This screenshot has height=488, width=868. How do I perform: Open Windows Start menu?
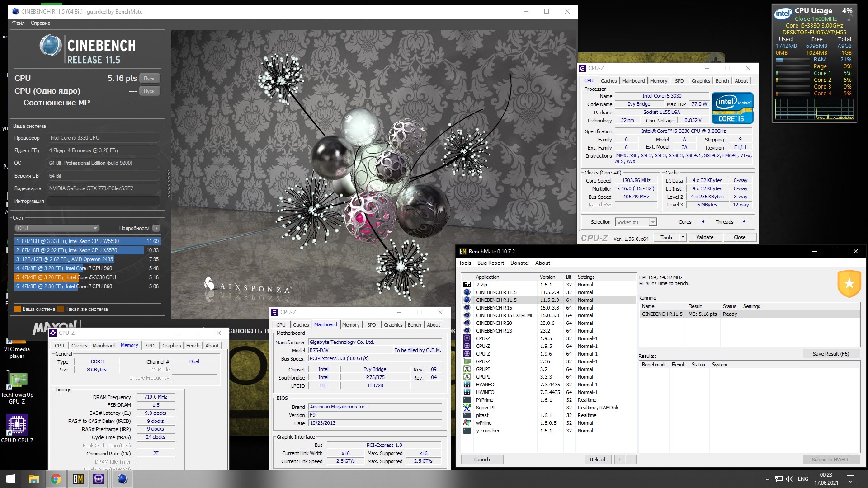11,479
